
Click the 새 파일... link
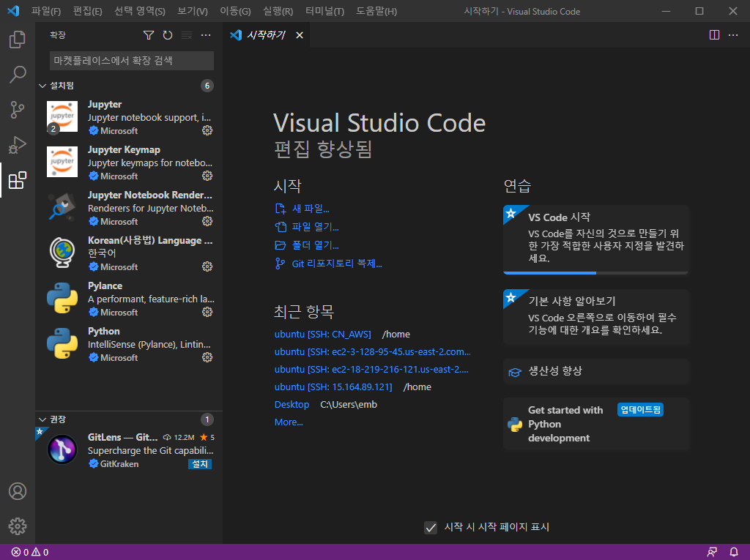point(311,209)
